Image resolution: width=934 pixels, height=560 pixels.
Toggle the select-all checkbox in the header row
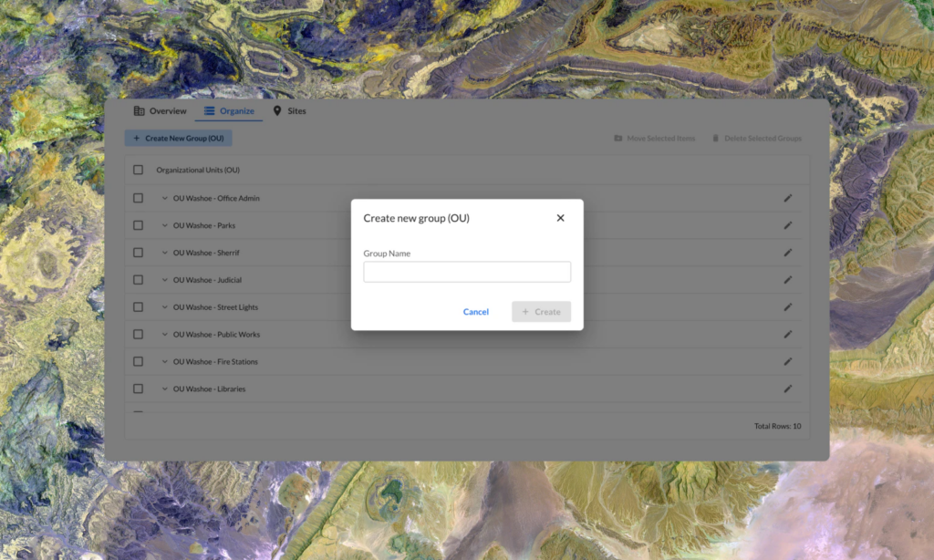coord(138,170)
